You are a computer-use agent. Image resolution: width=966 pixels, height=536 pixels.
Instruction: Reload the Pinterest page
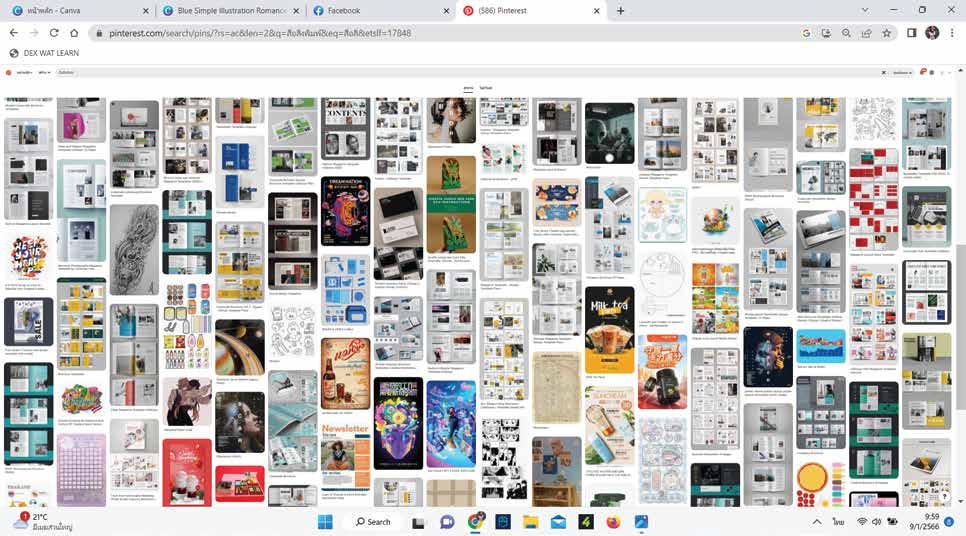[54, 33]
